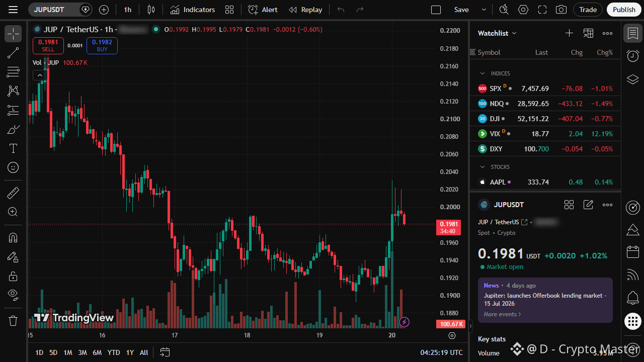Open the 1h interval dropdown
The image size is (644, 362).
[x=128, y=10]
